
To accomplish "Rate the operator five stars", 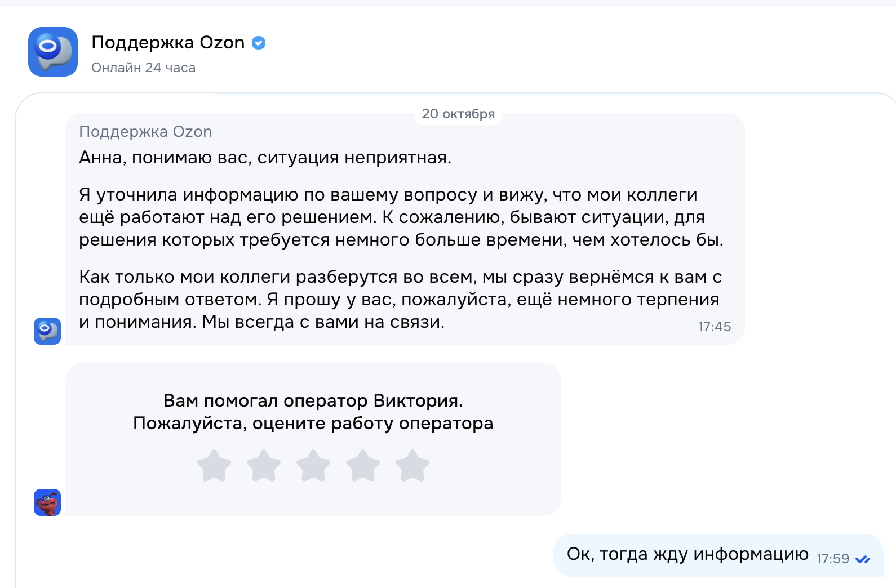I will point(412,466).
